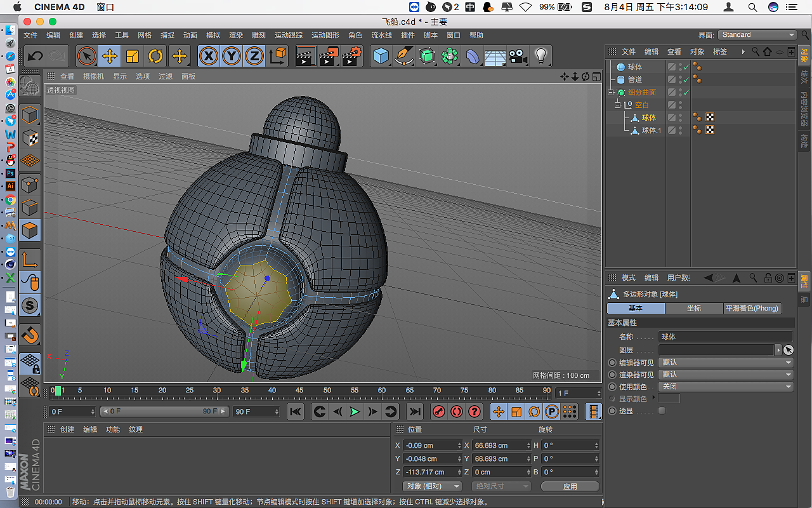Click the magnet tool icon in left toolbar

coord(30,334)
